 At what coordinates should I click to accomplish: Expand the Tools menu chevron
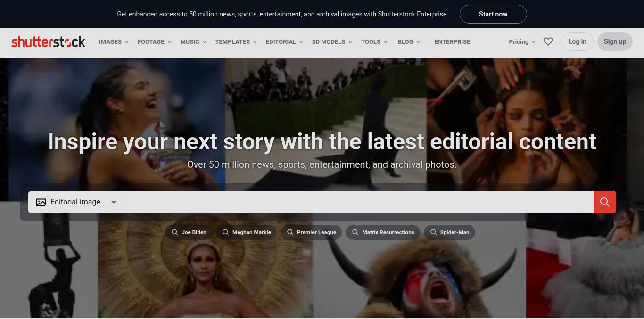click(386, 42)
